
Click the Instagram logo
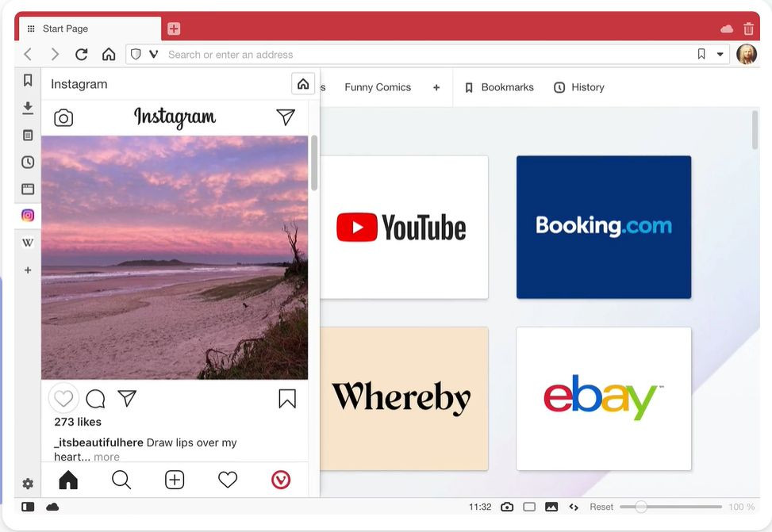(x=175, y=117)
